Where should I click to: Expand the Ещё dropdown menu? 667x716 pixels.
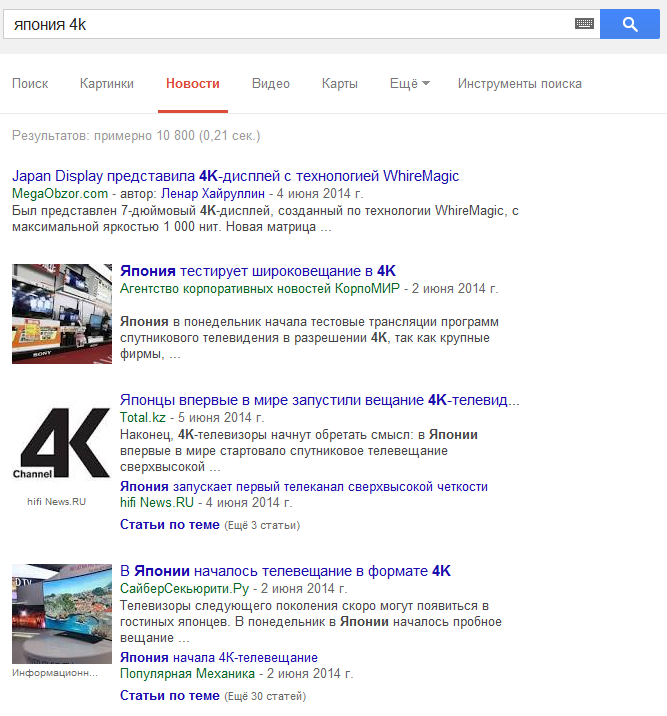pyautogui.click(x=410, y=84)
